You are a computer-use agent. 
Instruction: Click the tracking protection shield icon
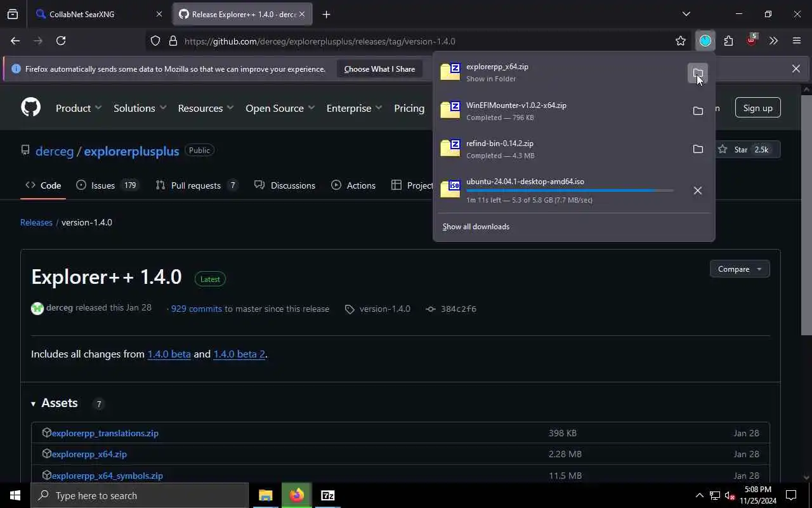click(x=155, y=41)
